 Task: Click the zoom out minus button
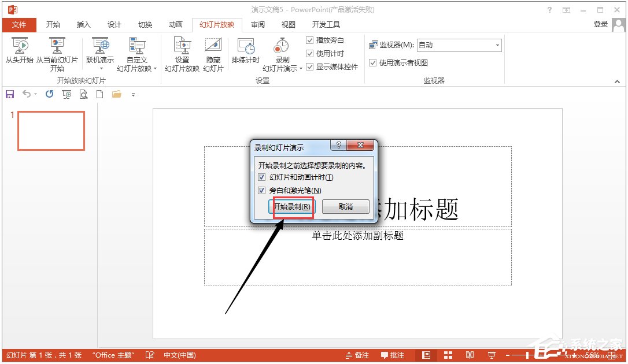(x=508, y=355)
